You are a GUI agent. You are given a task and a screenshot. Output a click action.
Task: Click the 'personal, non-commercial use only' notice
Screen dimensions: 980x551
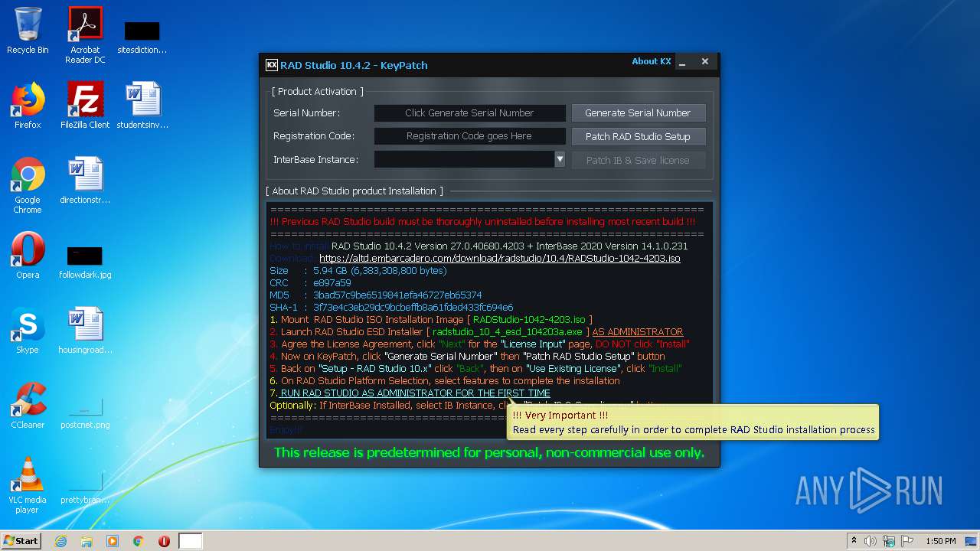[x=488, y=452]
